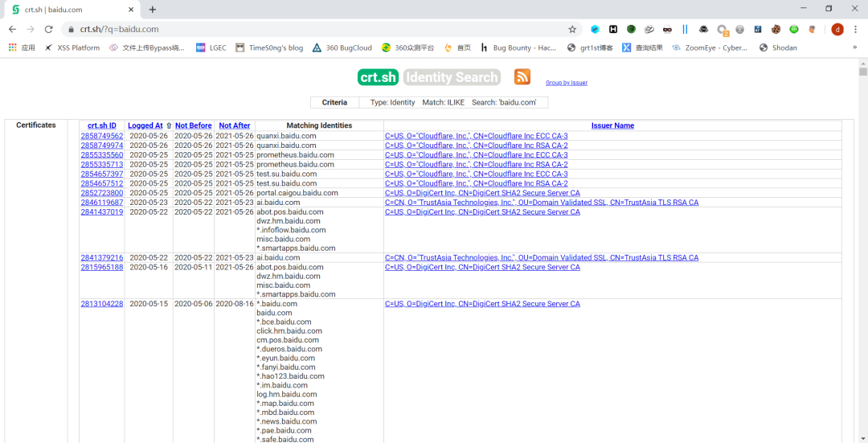Screen dimensions: 868x443
Task: Open the blue hexagon extension icon
Action: (x=595, y=30)
